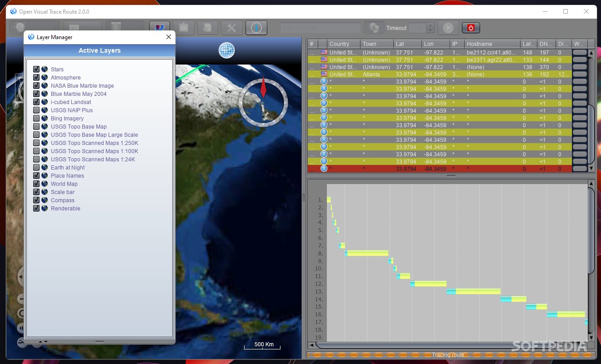The image size is (601, 364).
Task: Click the hop 8 bar in the chart
Action: point(367,253)
